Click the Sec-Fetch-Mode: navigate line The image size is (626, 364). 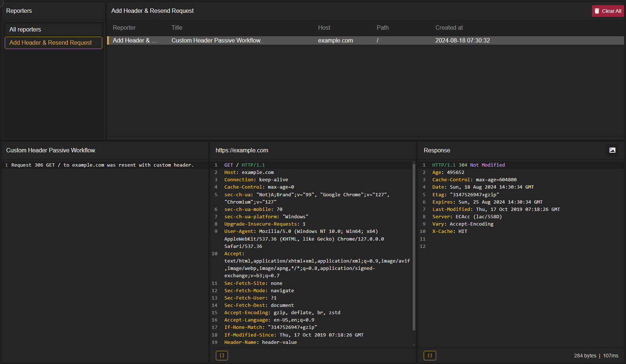[x=259, y=291]
